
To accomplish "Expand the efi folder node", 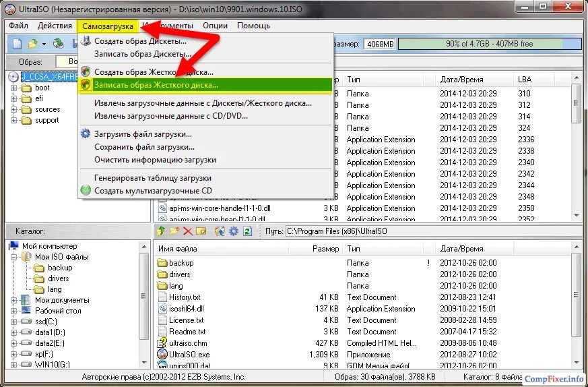I will click(14, 98).
